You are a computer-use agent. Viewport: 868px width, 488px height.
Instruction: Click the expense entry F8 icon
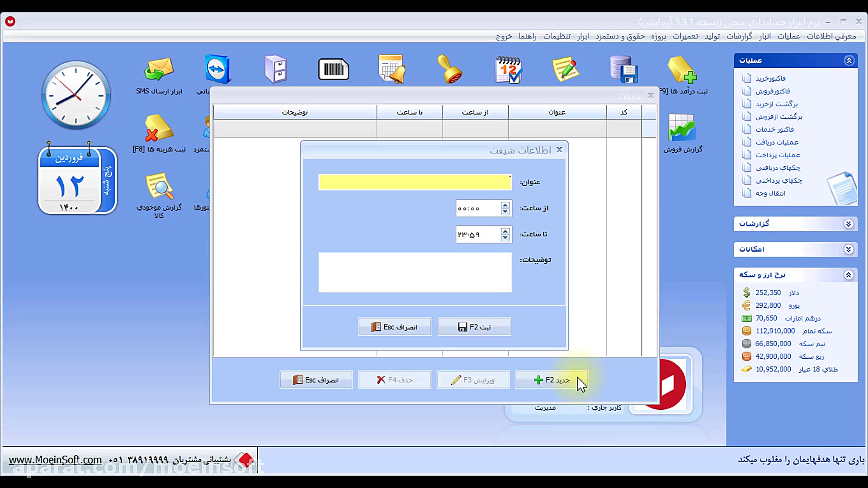click(159, 129)
